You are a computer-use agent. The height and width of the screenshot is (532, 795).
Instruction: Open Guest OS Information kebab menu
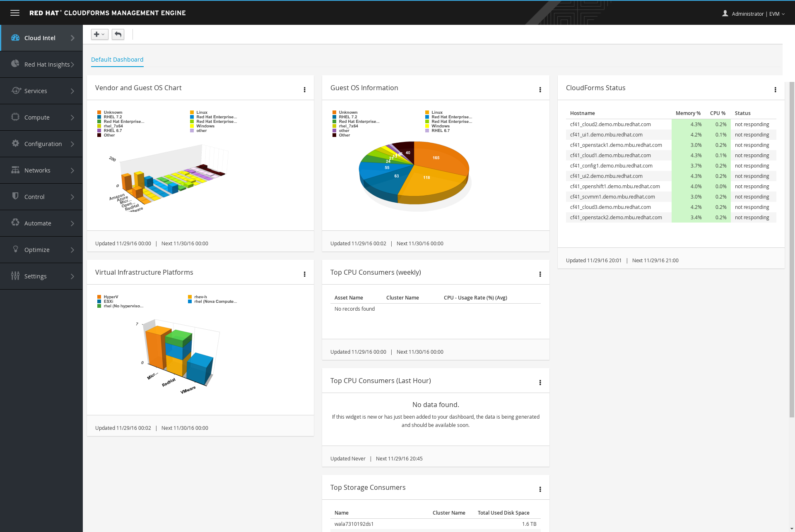point(540,90)
